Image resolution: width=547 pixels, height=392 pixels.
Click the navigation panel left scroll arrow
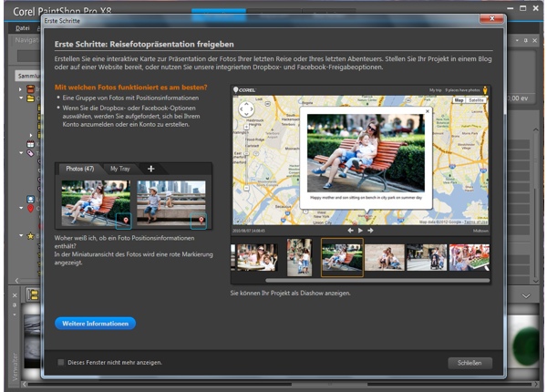(x=16, y=281)
